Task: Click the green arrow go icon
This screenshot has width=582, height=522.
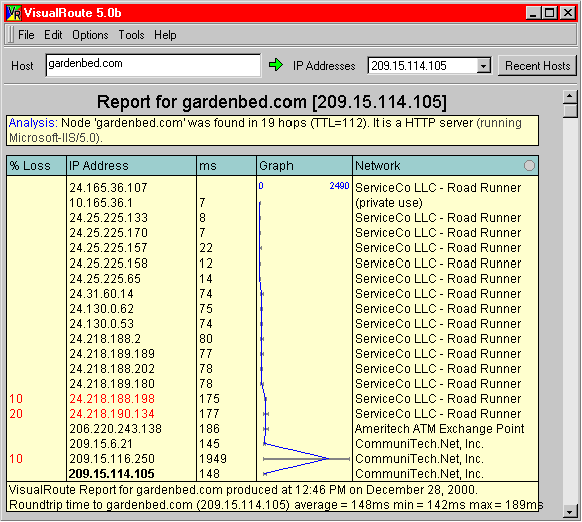Action: point(275,65)
